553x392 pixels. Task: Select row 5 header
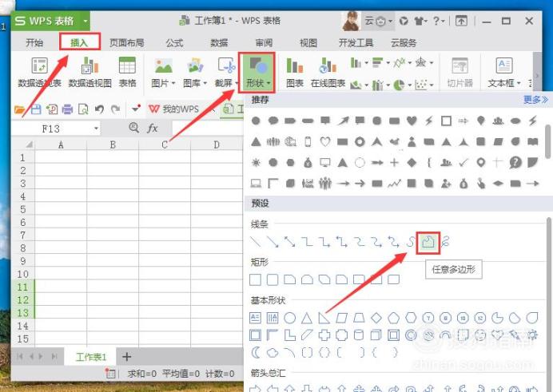[x=23, y=209]
